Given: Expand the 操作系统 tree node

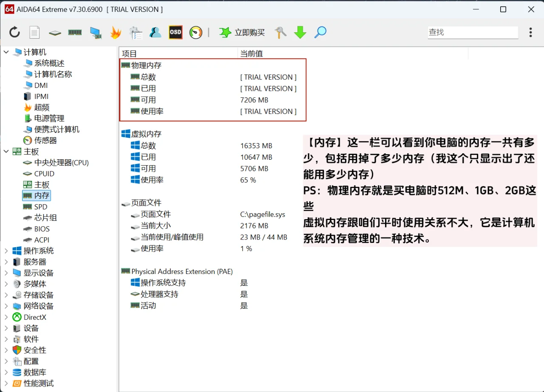Looking at the screenshot, I should click(x=6, y=251).
